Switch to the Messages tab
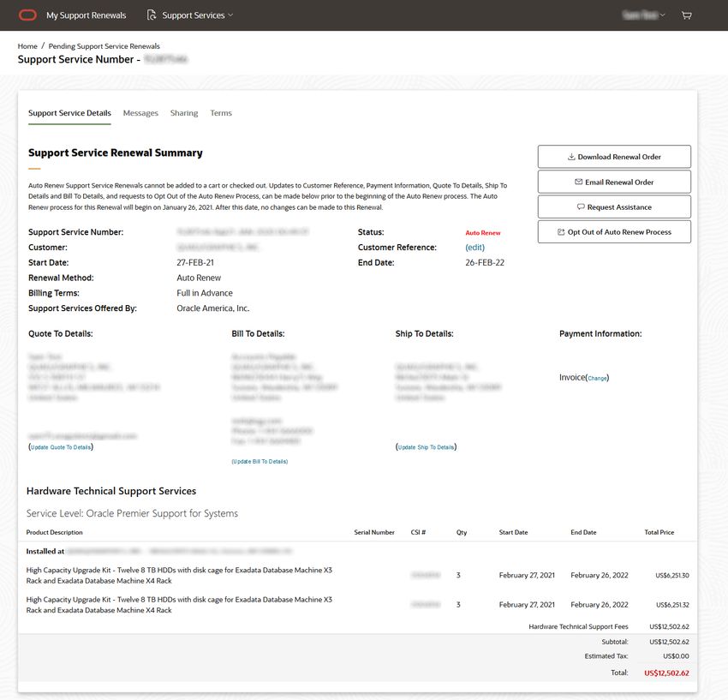This screenshot has width=728, height=700. point(140,113)
